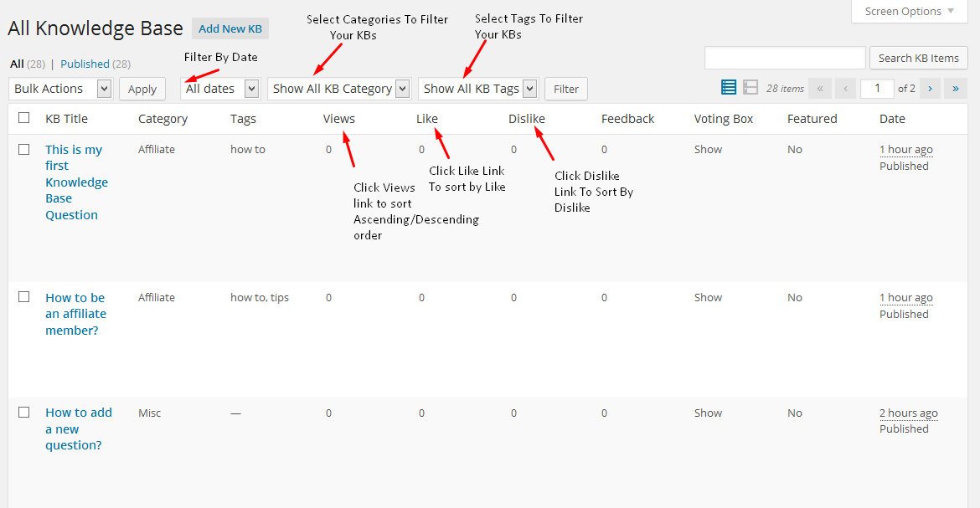
Task: Open the Show All KB Tags dropdown
Action: point(477,88)
